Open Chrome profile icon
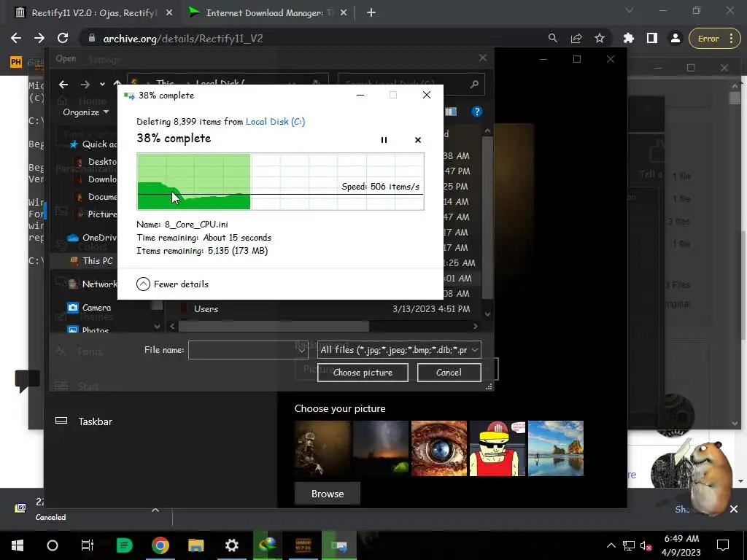 click(x=676, y=38)
